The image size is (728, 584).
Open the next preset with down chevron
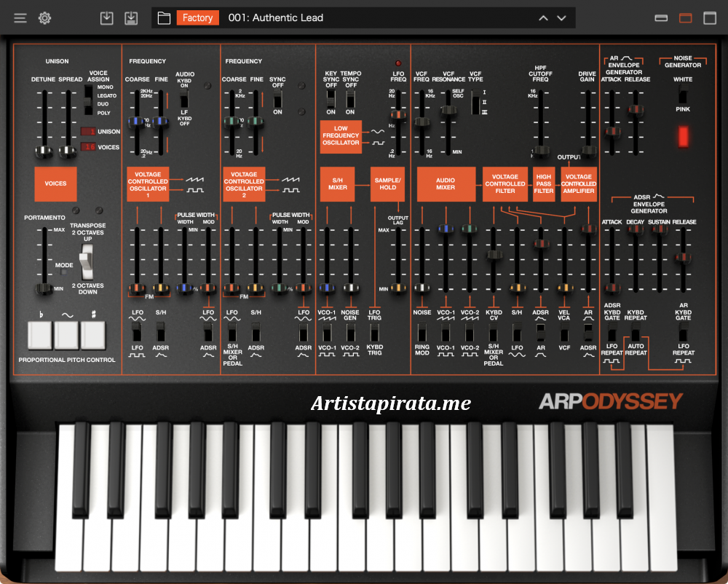pos(561,17)
